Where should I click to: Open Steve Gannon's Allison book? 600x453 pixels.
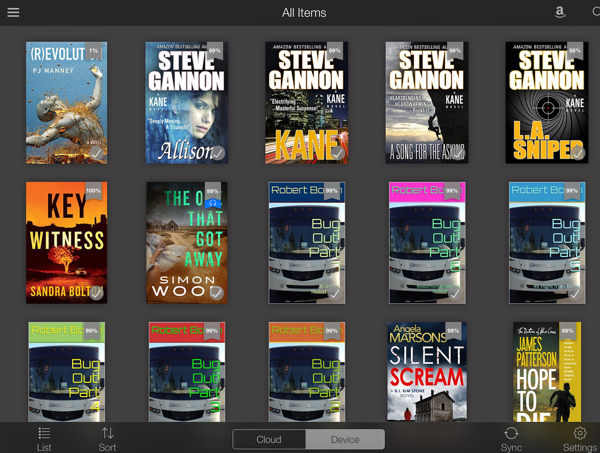[186, 102]
